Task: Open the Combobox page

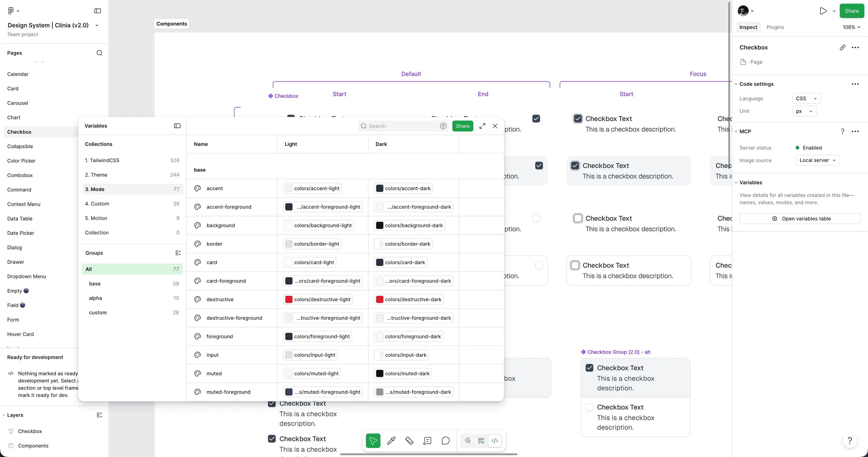Action: [20, 175]
